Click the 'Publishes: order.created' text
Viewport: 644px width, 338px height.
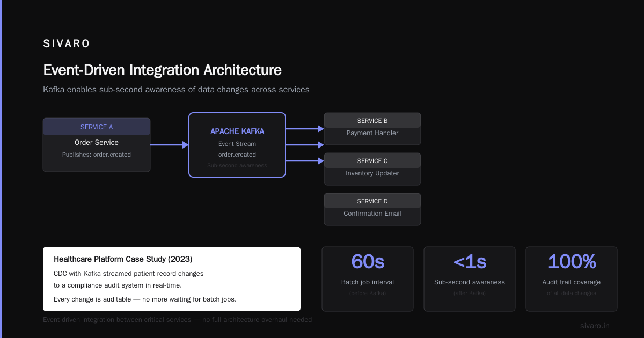(x=97, y=155)
